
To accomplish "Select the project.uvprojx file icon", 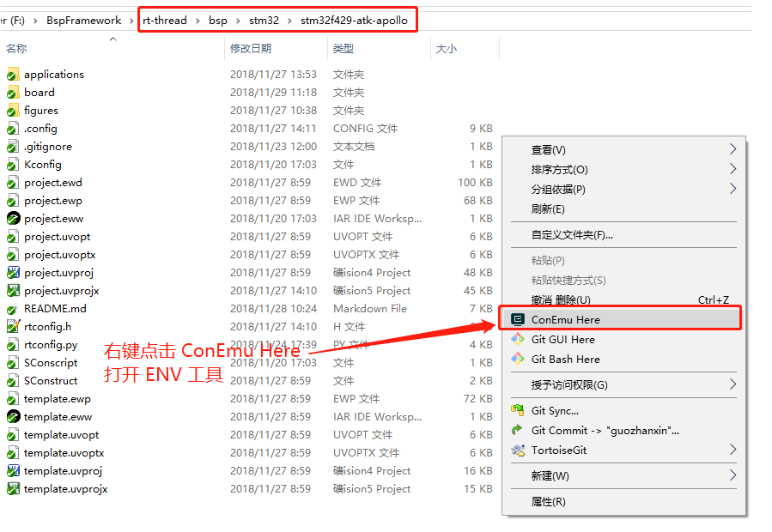I will pos(13,291).
